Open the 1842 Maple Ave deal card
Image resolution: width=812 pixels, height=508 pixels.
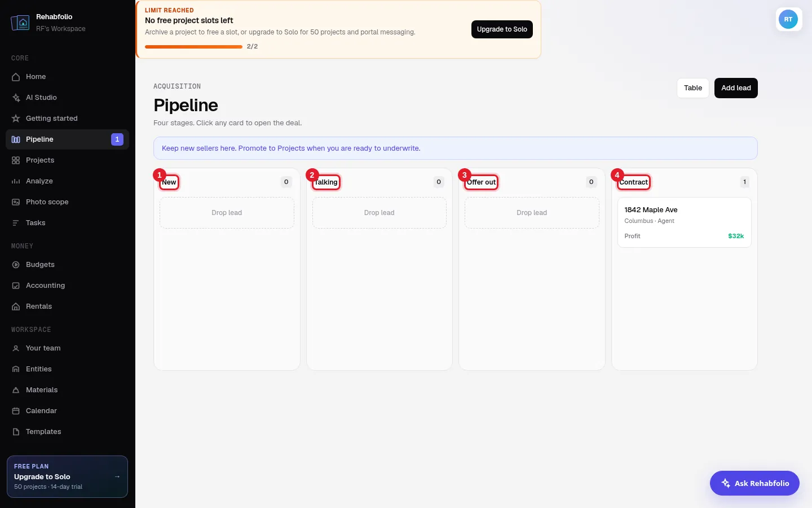click(x=685, y=222)
